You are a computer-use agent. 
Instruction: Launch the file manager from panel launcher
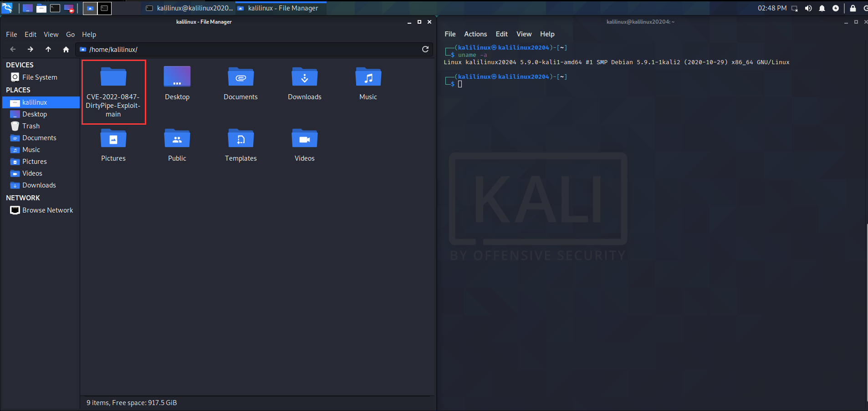[41, 8]
